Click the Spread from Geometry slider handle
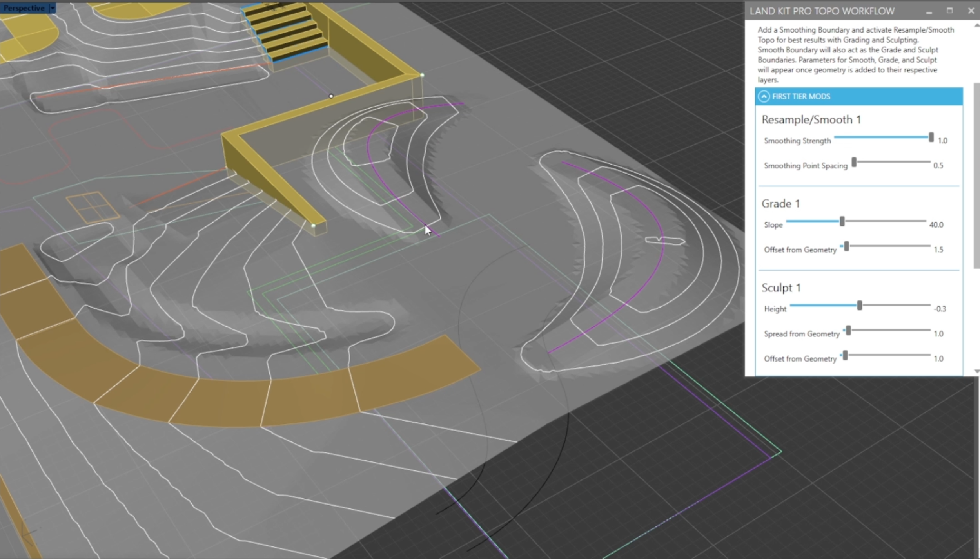980x559 pixels. (849, 330)
